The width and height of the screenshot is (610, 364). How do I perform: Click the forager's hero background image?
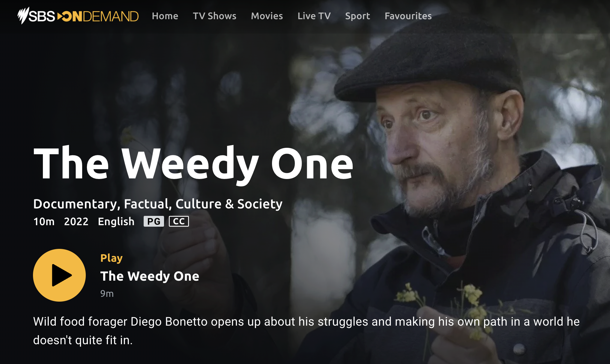[x=450, y=150]
